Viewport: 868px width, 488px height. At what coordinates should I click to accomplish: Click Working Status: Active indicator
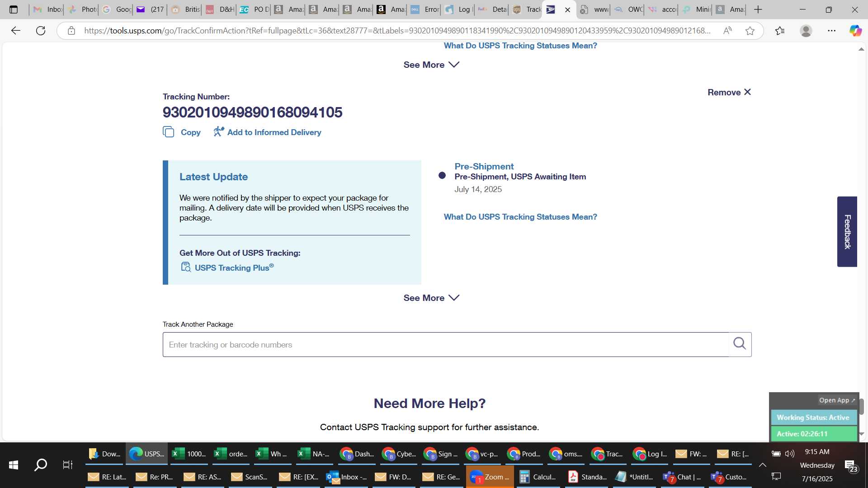click(x=813, y=418)
